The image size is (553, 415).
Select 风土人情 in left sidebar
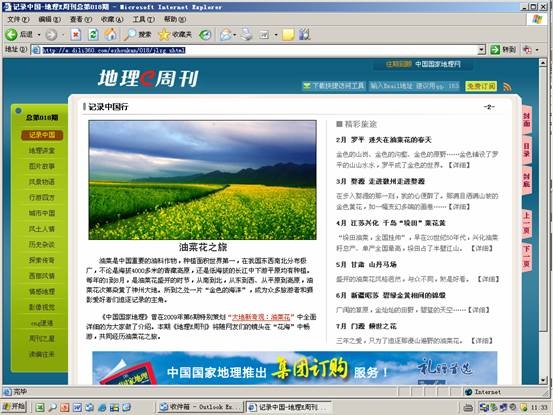click(42, 229)
